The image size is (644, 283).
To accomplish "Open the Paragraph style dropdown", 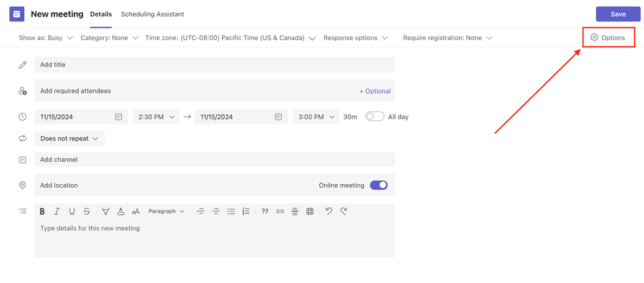I will coord(166,211).
